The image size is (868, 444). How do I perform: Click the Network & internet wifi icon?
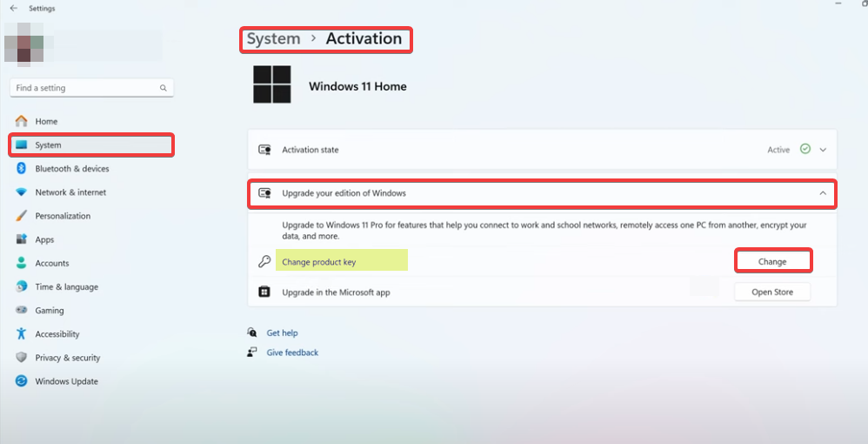click(x=21, y=192)
